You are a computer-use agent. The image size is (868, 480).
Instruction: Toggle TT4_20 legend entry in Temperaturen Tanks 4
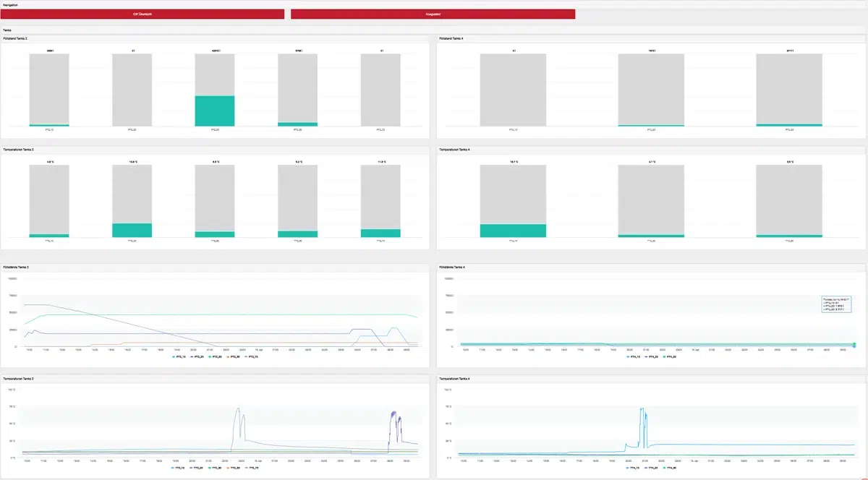651,468
